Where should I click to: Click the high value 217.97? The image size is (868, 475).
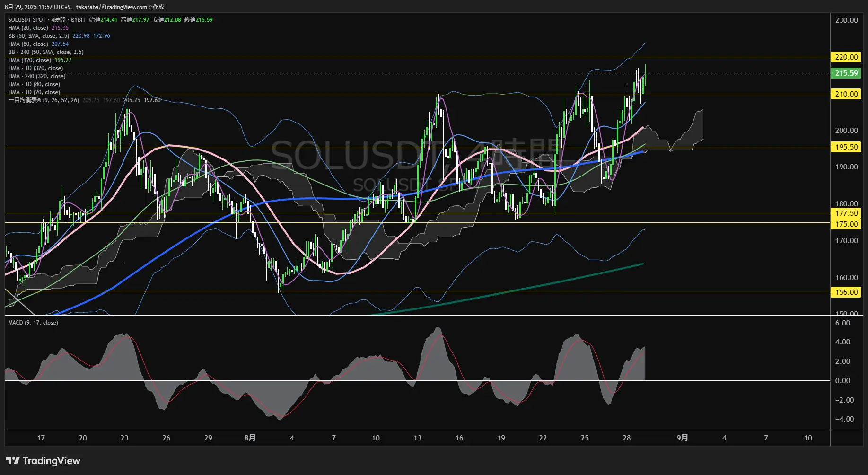140,20
